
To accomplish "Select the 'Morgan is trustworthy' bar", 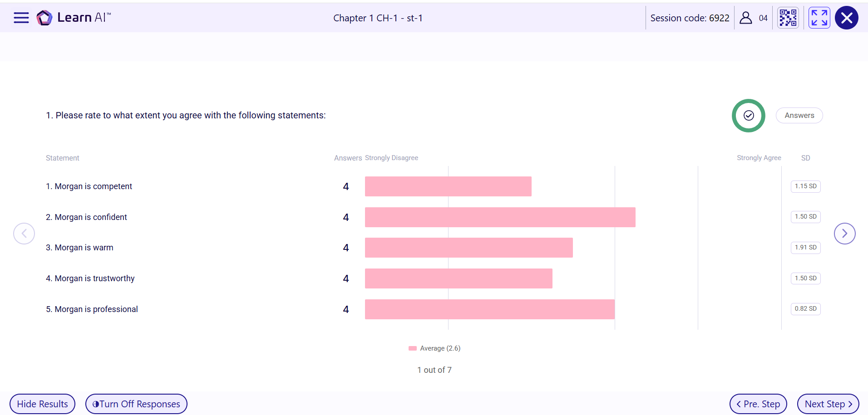I will click(459, 278).
